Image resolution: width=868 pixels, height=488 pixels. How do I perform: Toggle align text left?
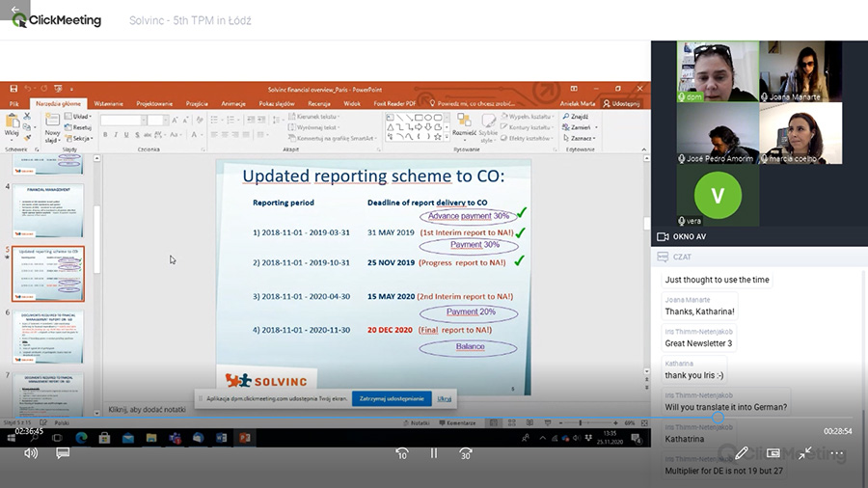[x=214, y=134]
